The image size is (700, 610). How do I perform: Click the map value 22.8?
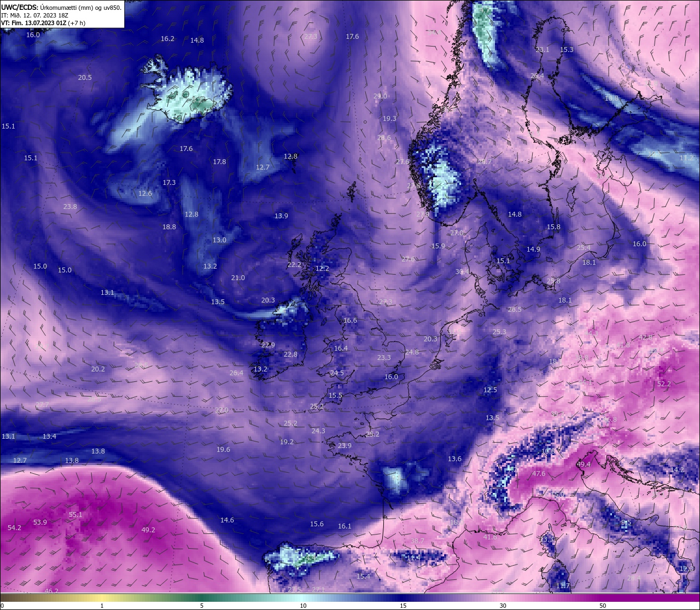(x=290, y=355)
